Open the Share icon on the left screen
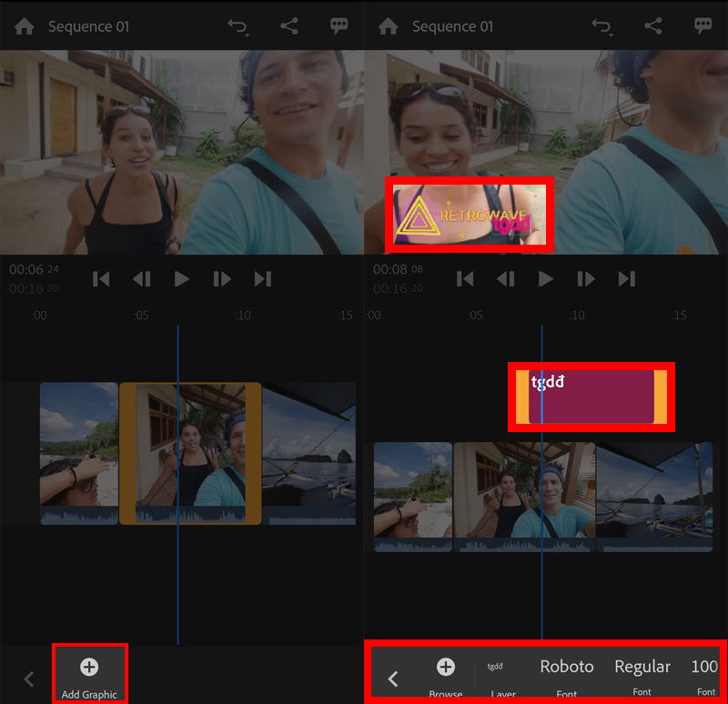This screenshot has width=728, height=704. (289, 26)
